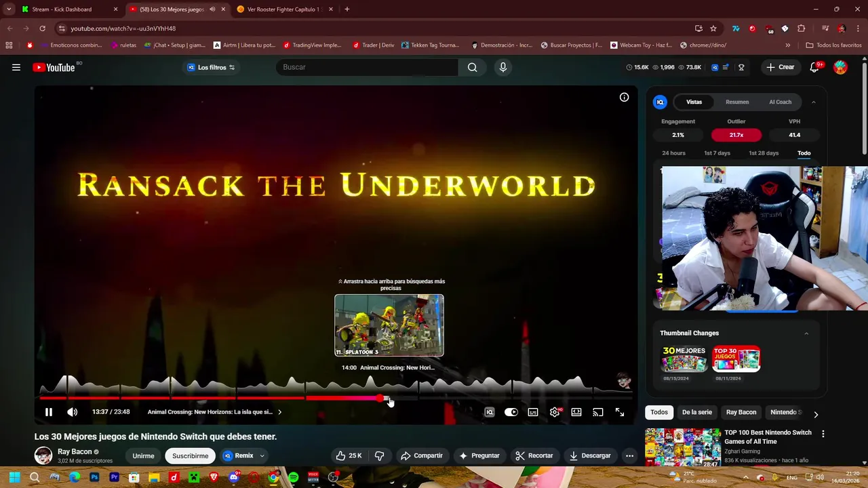Select the 24 hours range
Viewport: 868px width, 488px height.
click(673, 153)
